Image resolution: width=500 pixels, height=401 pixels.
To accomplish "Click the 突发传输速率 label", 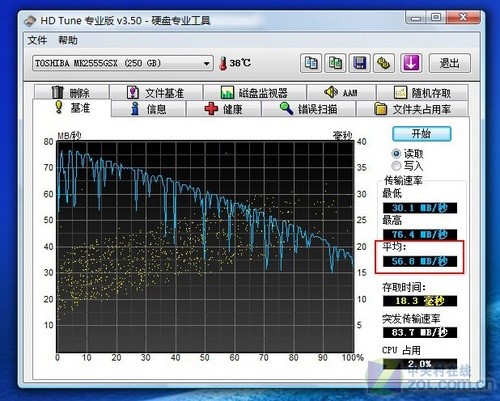I will pyautogui.click(x=411, y=319).
